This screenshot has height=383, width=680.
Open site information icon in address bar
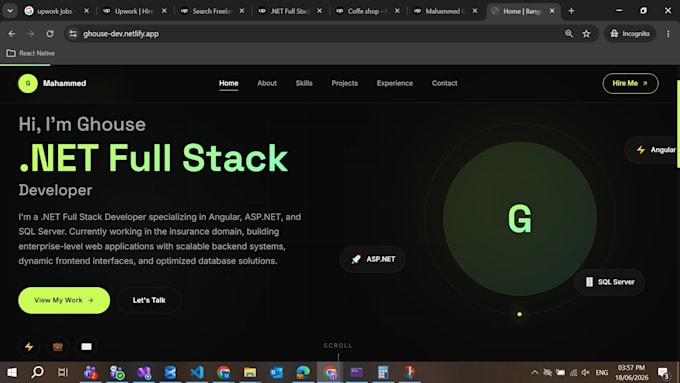point(73,33)
